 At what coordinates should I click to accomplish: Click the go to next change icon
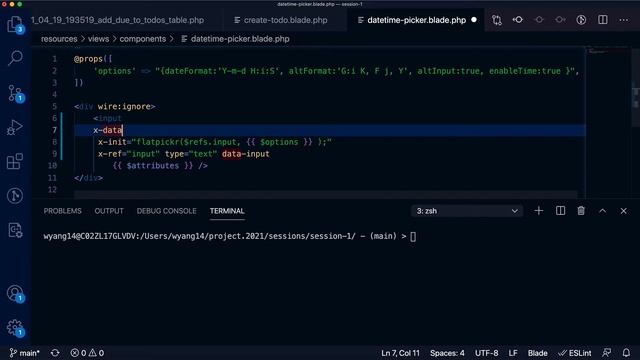[560, 20]
